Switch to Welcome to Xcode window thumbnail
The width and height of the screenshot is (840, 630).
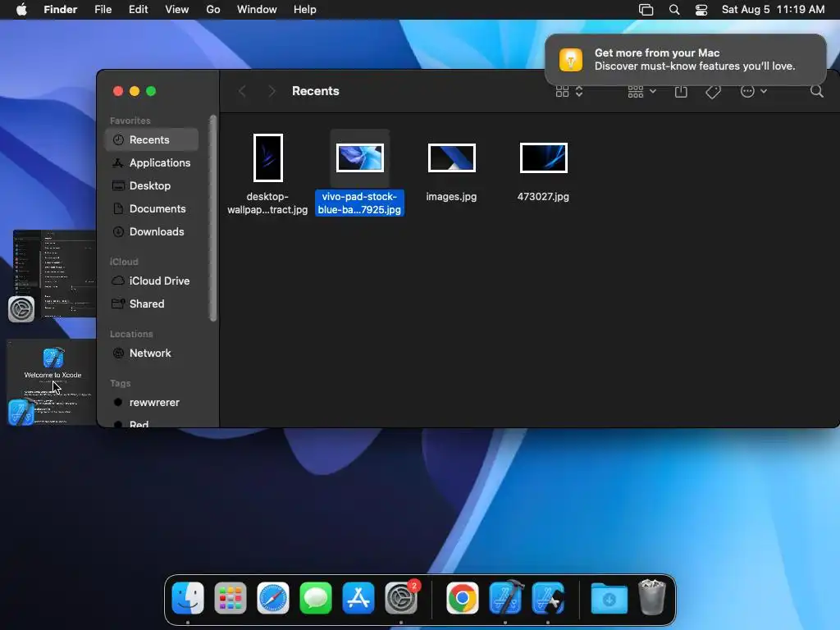[x=52, y=382]
